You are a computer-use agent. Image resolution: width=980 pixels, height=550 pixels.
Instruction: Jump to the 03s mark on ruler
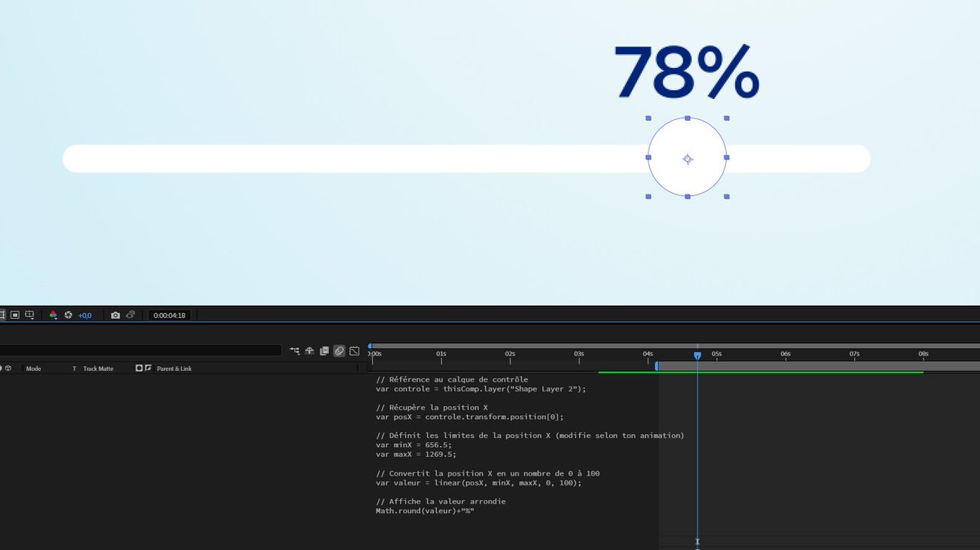(x=578, y=355)
